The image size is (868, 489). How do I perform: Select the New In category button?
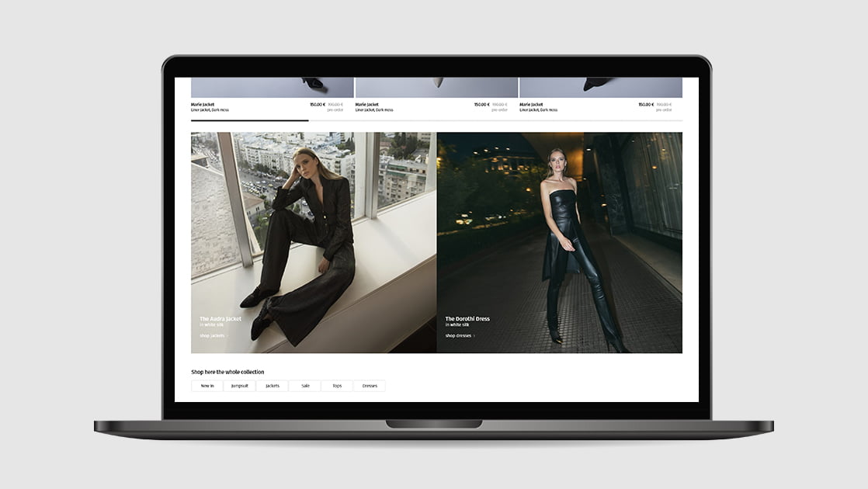[207, 386]
